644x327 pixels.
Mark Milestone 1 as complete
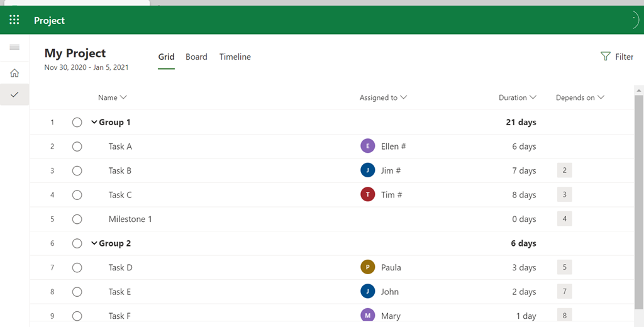pos(77,219)
